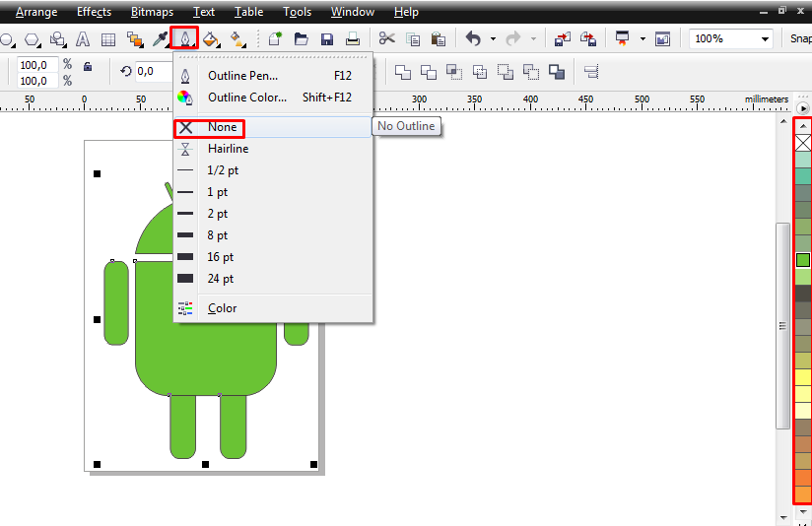The image size is (812, 526).
Task: Select the 24 pt outline width
Action: click(x=273, y=279)
